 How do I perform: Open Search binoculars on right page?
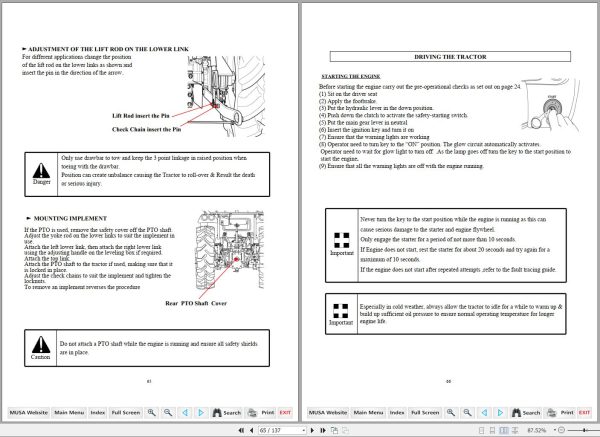526,413
